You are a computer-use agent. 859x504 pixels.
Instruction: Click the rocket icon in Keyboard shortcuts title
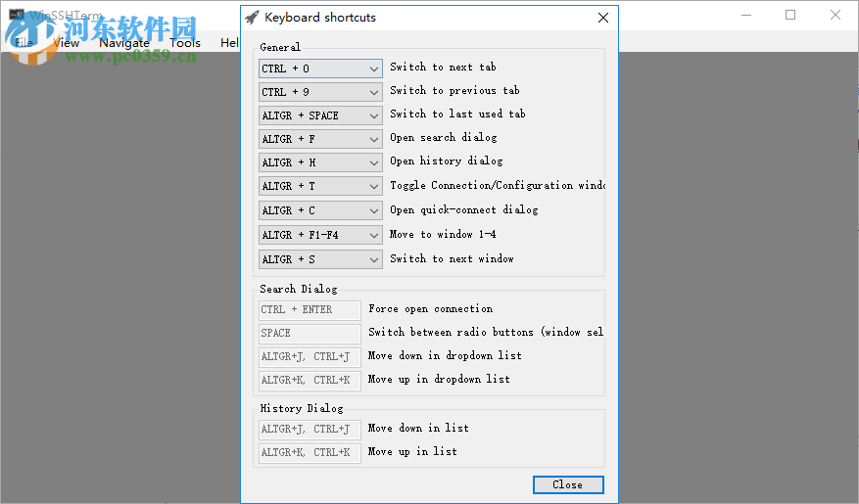pos(252,18)
